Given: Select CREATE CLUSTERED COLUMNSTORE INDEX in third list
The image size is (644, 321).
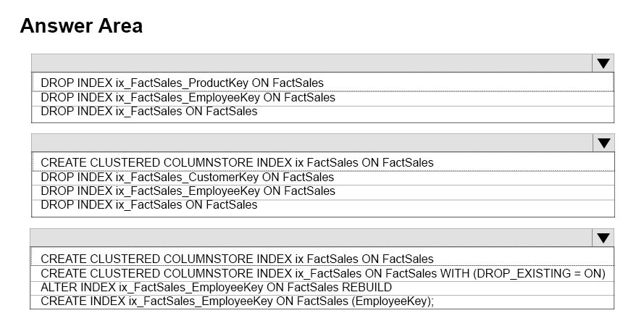Looking at the screenshot, I should [322, 258].
